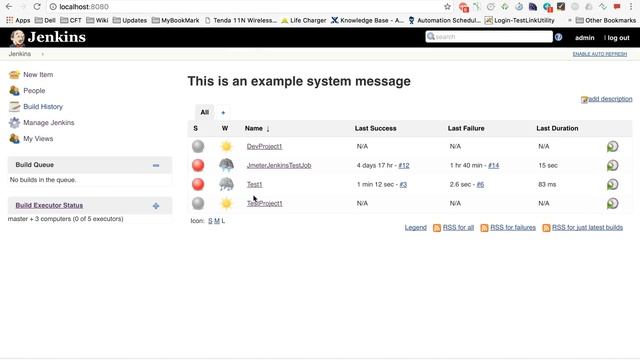Reload the page in the browser
This screenshot has width=640, height=360.
[37, 7]
